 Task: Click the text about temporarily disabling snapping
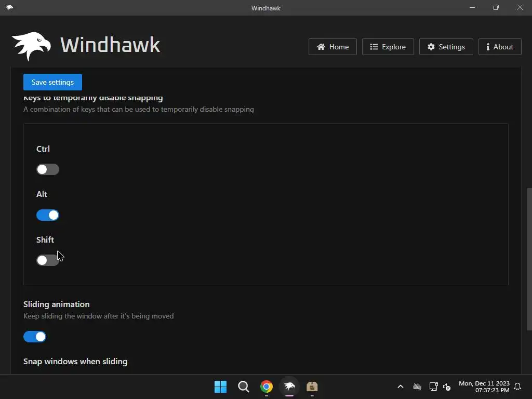(138, 109)
